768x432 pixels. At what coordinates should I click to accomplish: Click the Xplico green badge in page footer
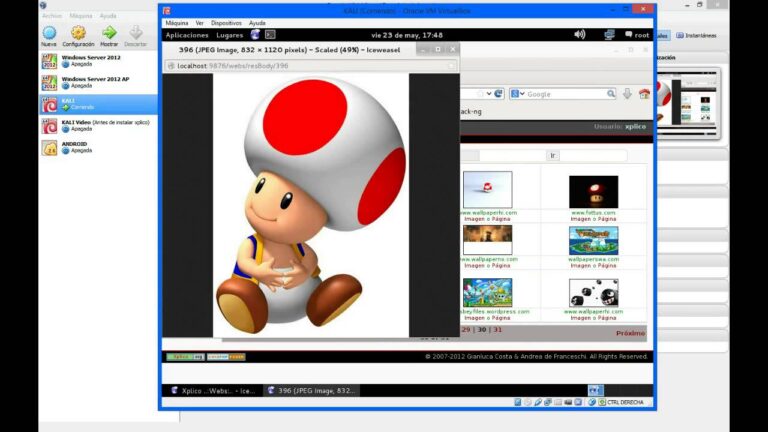click(x=185, y=357)
